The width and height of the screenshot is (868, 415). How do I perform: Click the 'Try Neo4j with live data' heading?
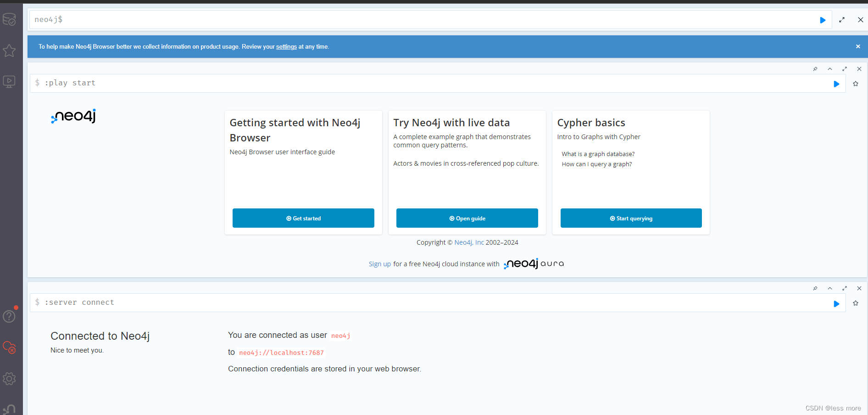coord(451,123)
